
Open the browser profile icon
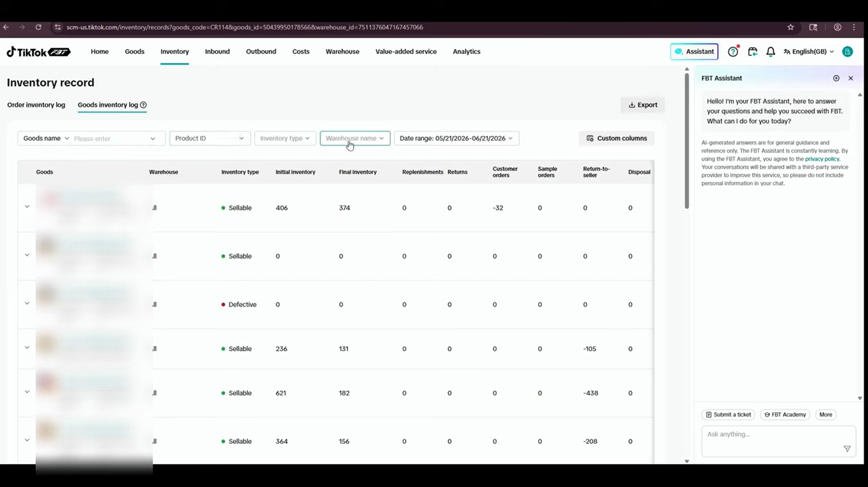837,27
